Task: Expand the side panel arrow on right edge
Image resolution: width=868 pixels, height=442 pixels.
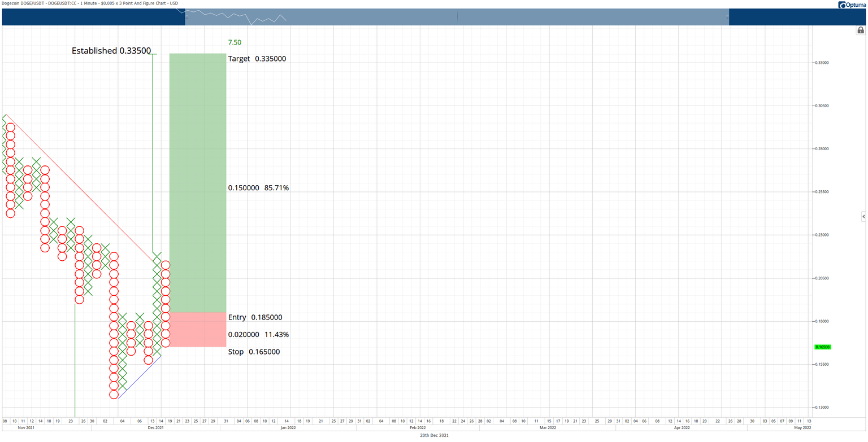Action: pyautogui.click(x=863, y=216)
